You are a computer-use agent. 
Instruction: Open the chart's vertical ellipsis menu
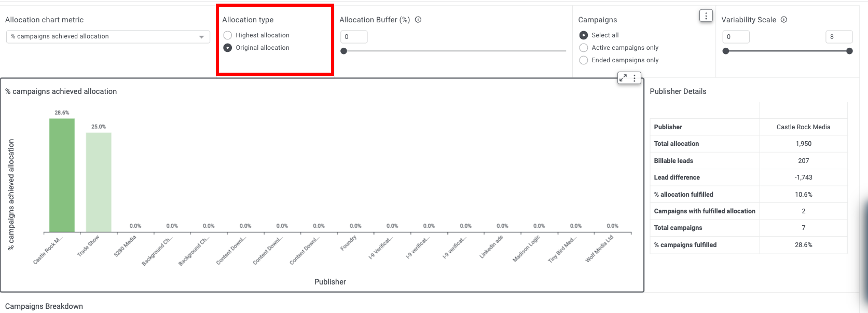[635, 78]
